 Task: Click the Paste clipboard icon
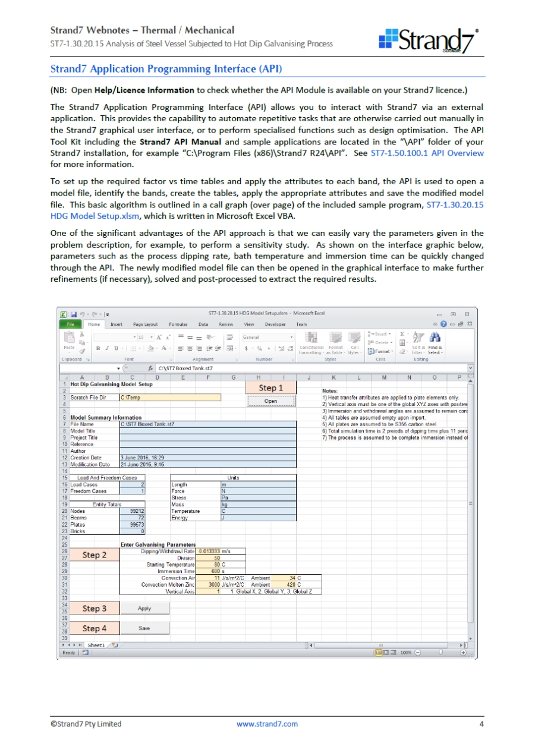pyautogui.click(x=68, y=338)
